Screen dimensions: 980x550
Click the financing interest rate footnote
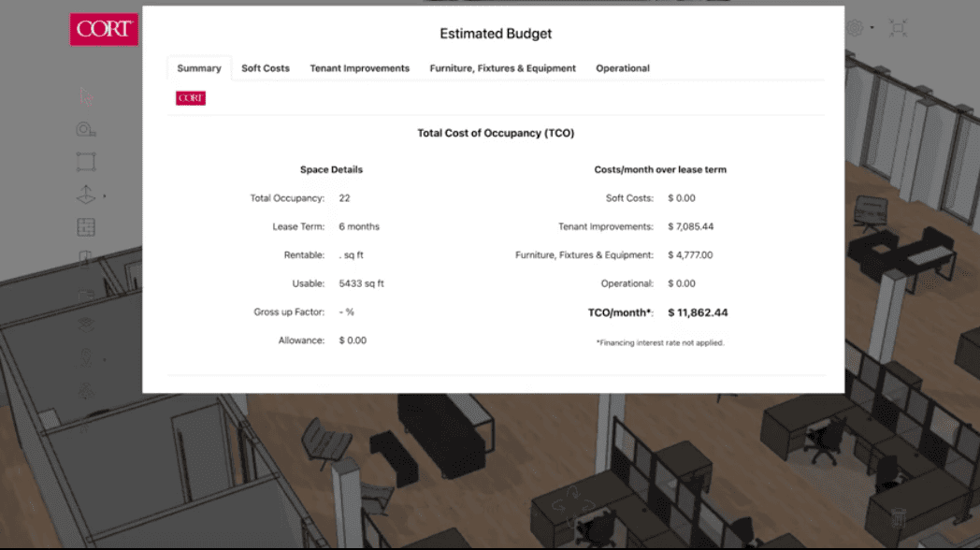pos(660,342)
